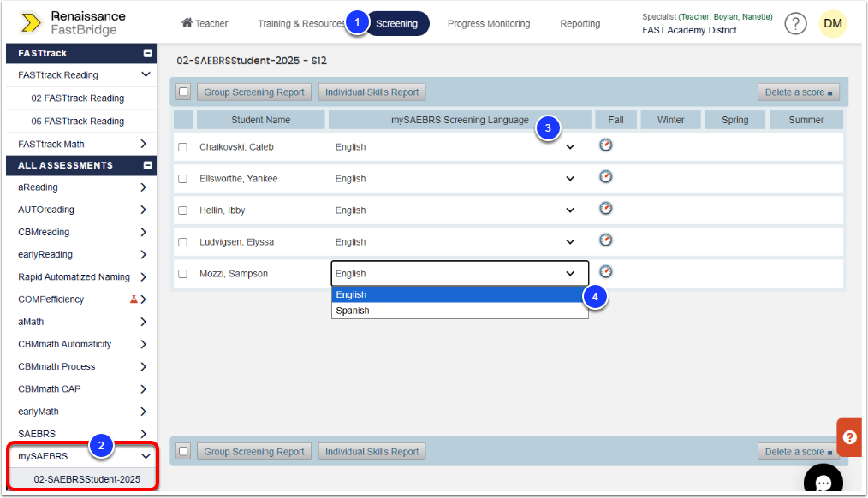The image size is (868, 498).
Task: Switch to the Progress Monitoring tab
Action: (x=489, y=23)
